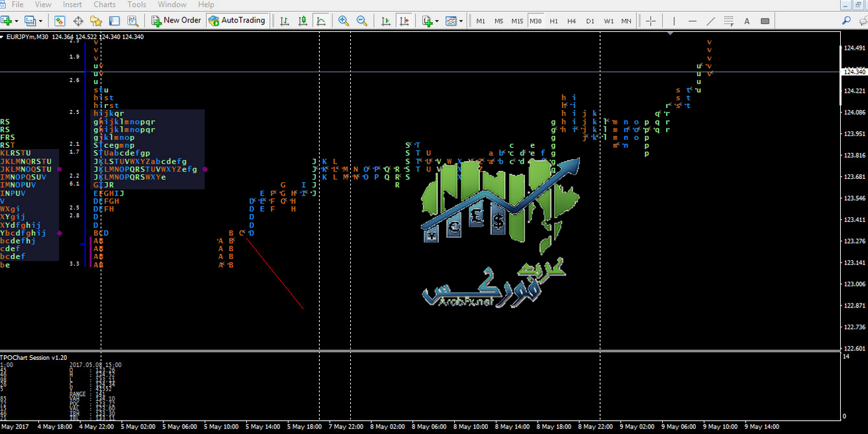Expand the New Chart dropdown arrow
Image resolution: width=868 pixels, height=434 pixels.
(x=17, y=21)
